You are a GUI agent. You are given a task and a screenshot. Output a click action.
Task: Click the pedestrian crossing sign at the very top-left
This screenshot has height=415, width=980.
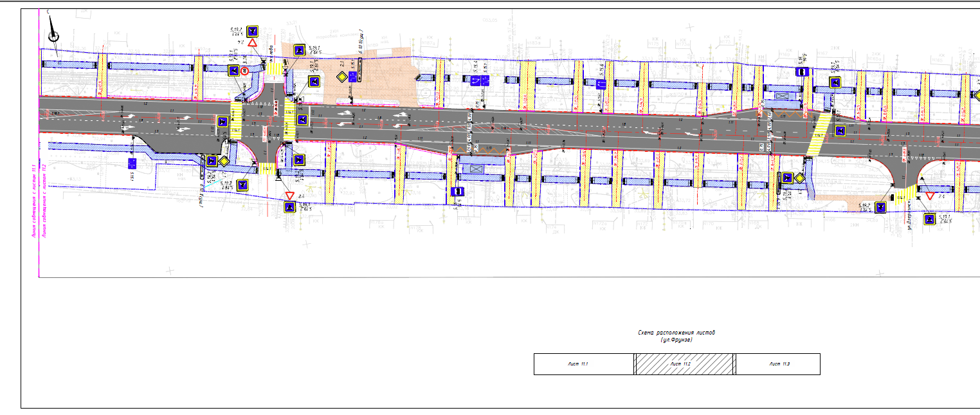tap(253, 30)
